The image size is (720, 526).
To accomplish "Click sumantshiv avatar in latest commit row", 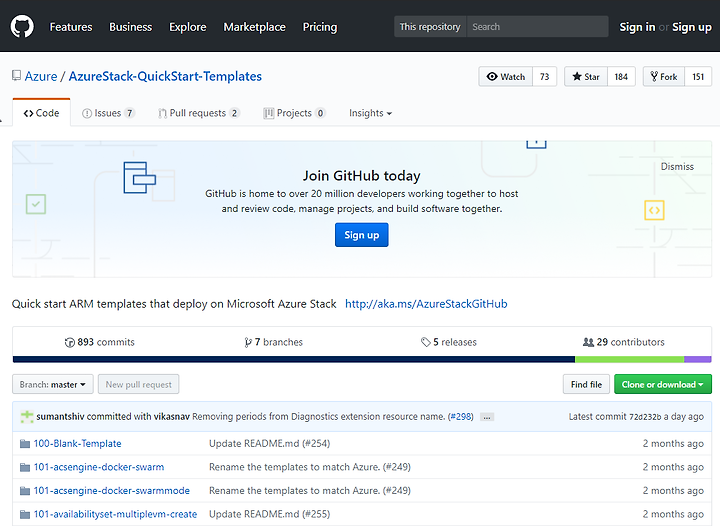I will tap(27, 417).
